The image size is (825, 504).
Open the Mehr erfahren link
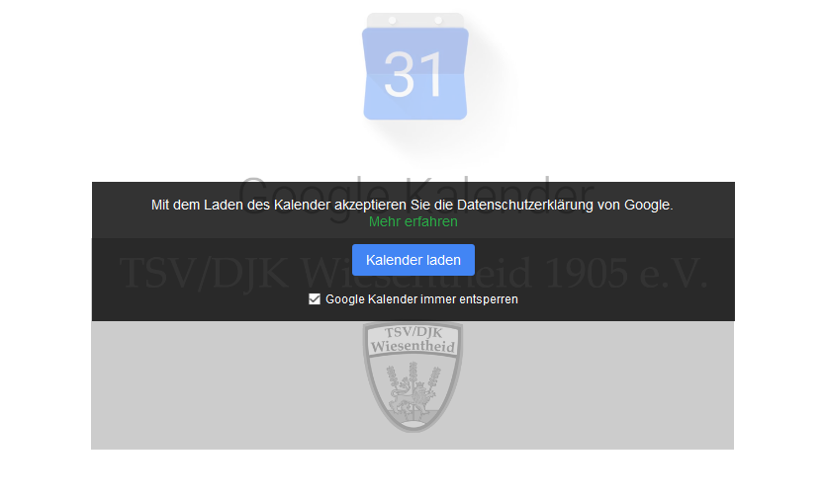point(412,221)
